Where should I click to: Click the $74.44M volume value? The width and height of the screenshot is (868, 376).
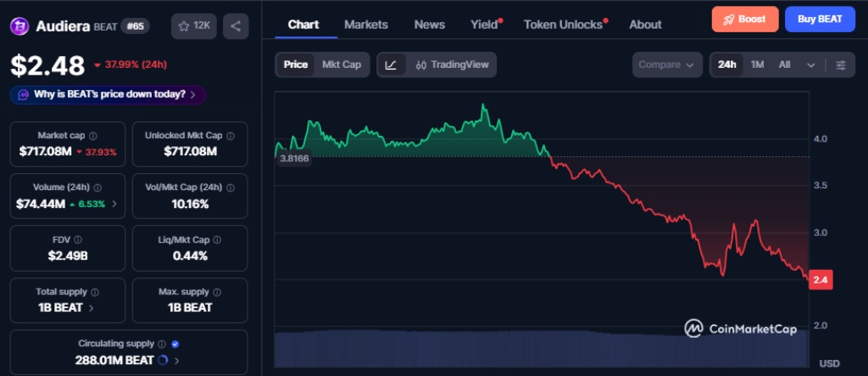tap(41, 204)
